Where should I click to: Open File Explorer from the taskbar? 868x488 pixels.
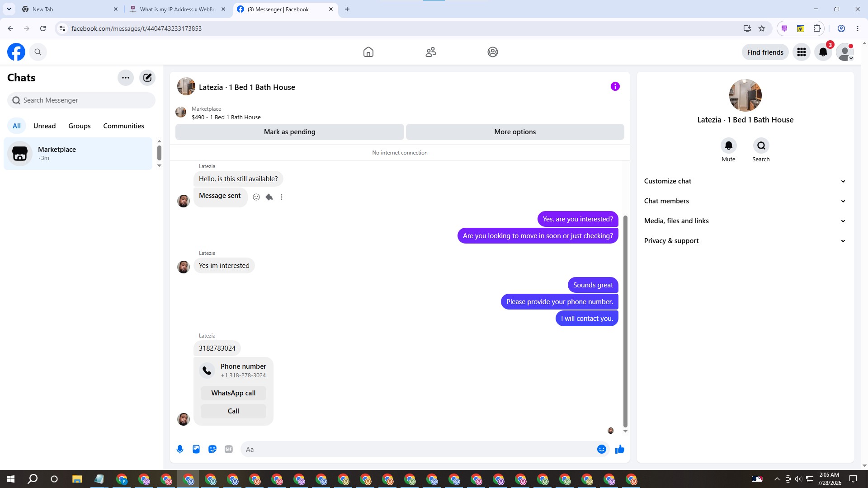[x=77, y=479]
